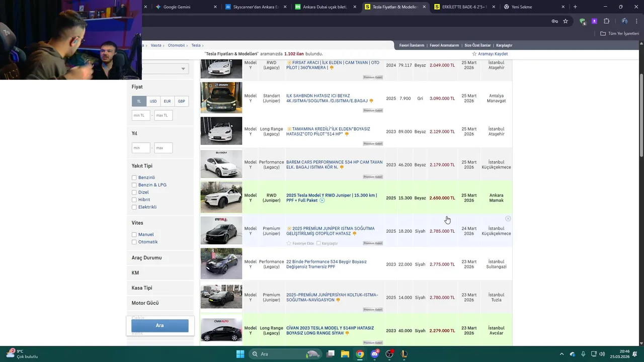Open the purple download extension icon
The height and width of the screenshot is (362, 644).
pyautogui.click(x=594, y=21)
